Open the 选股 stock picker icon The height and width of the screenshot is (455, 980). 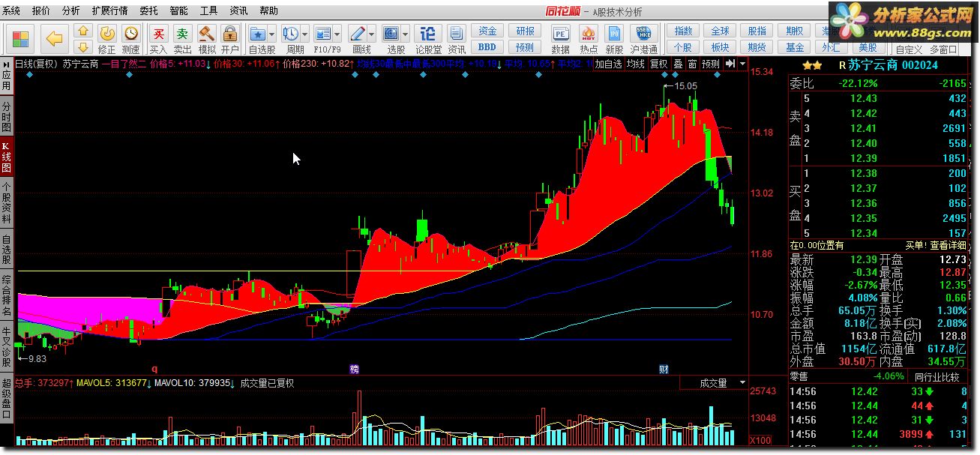pyautogui.click(x=391, y=34)
